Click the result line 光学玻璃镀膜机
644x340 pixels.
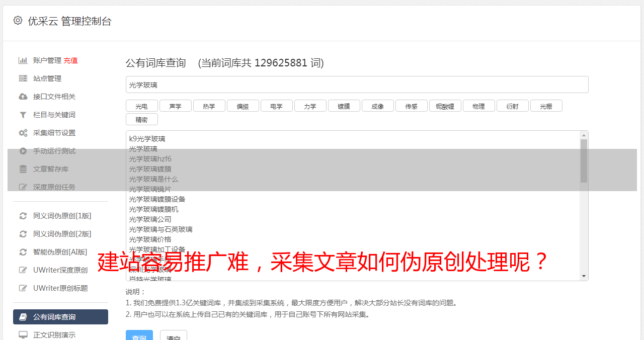pos(153,209)
